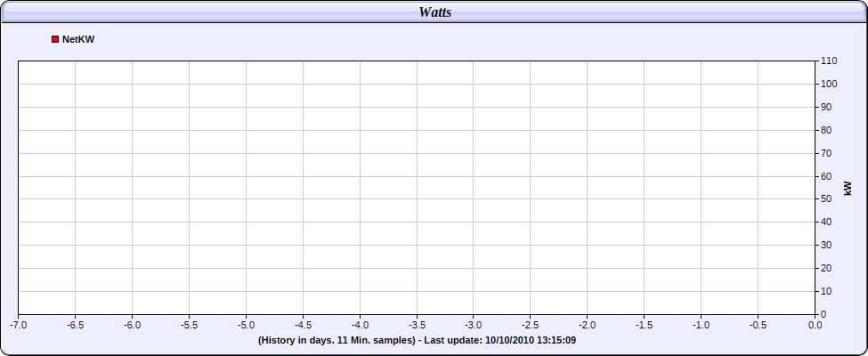Select the -6.0 day x-axis tick label

(x=132, y=325)
